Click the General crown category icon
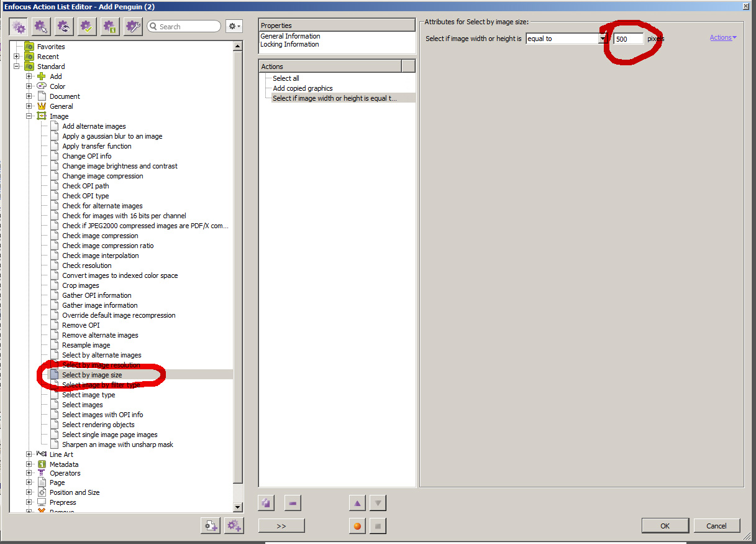The height and width of the screenshot is (544, 756). [x=42, y=106]
